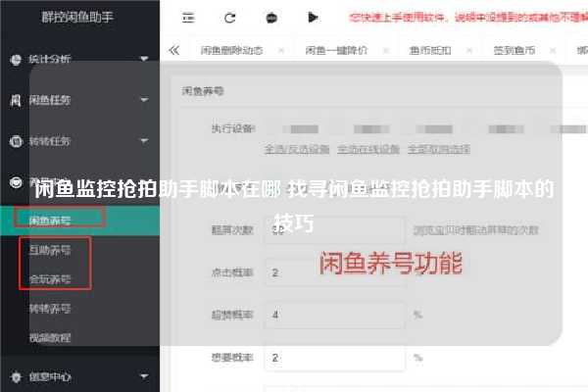The height and width of the screenshot is (392, 588).
Task: Close the 闲鱼一键降价 tab
Action: (386, 50)
